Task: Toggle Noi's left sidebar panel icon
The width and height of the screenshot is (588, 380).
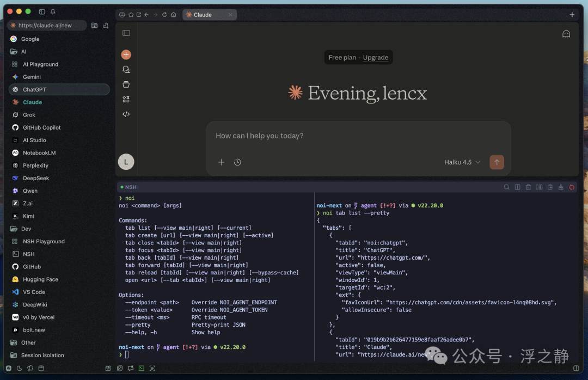Action: pos(42,11)
